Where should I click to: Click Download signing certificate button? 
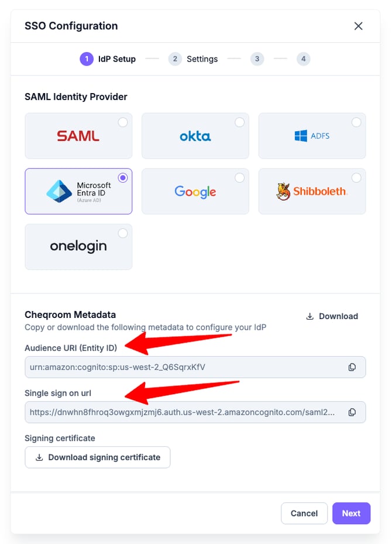click(x=98, y=457)
